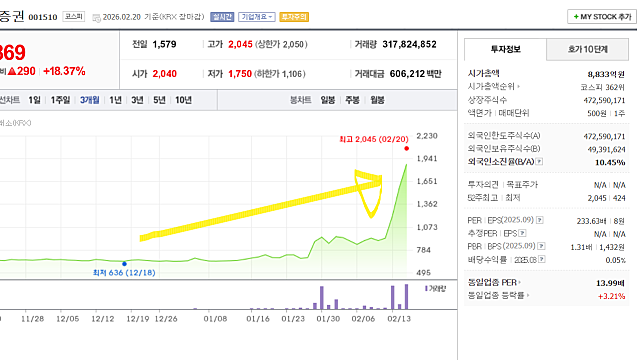Click the MY STOCK 추가 button
Viewport: 640px width, 360px height.
coord(602,17)
